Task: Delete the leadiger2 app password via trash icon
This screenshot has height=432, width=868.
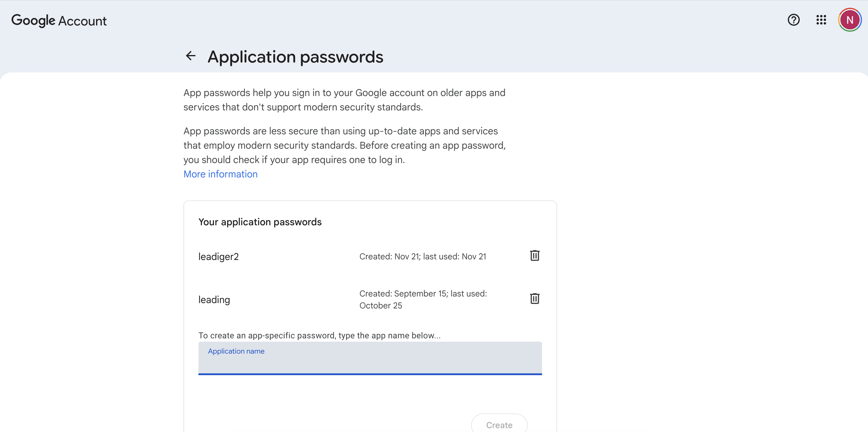Action: (x=534, y=256)
